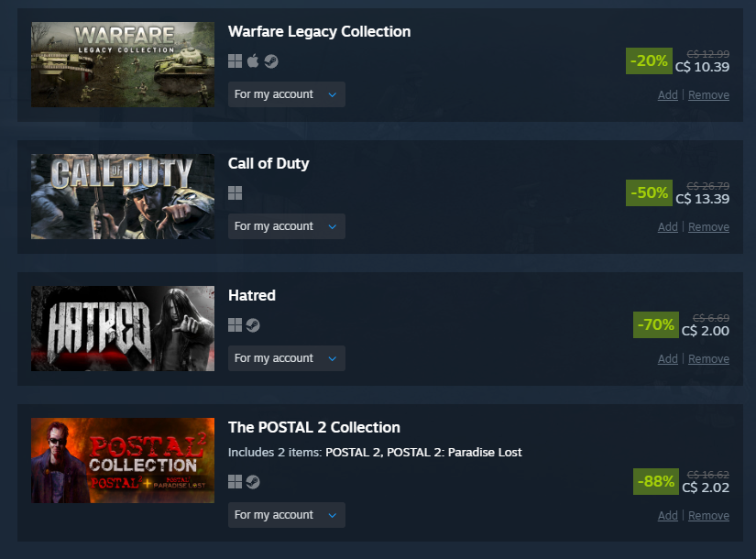
Task: Click the -88% discount badge for POSTAL 2 Collection
Action: [x=656, y=481]
